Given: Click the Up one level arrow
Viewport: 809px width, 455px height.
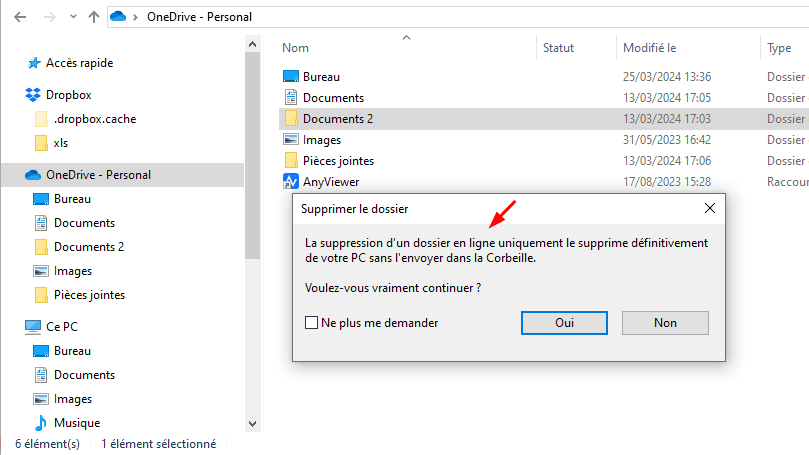Looking at the screenshot, I should [x=94, y=16].
